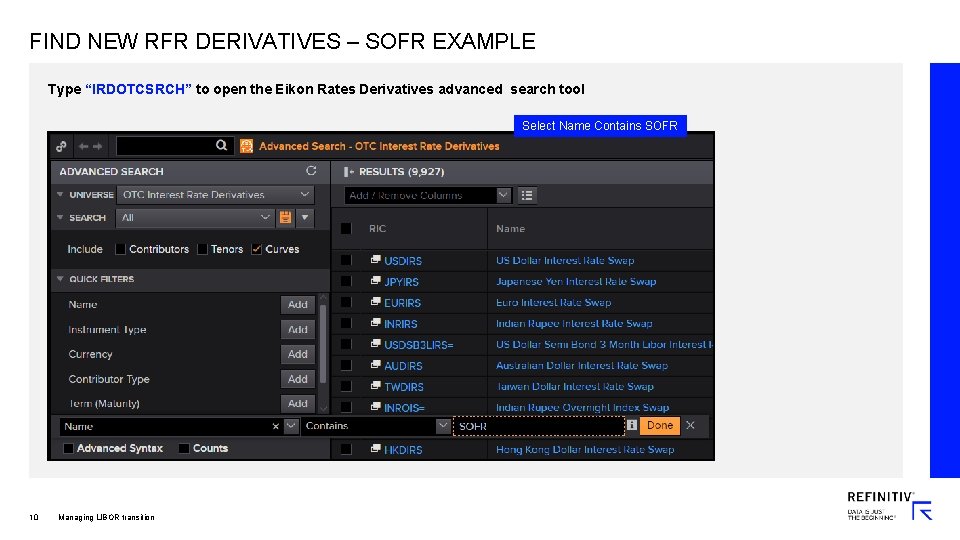
Task: Collapse the Quick Filters section
Action: pos(60,279)
